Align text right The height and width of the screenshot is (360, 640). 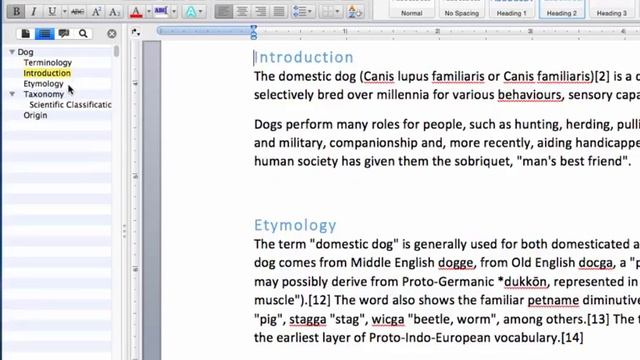click(x=260, y=11)
